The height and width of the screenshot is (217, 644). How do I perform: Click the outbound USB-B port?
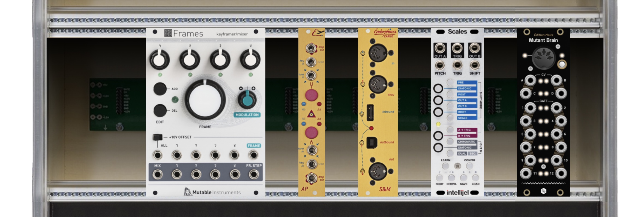point(372,142)
